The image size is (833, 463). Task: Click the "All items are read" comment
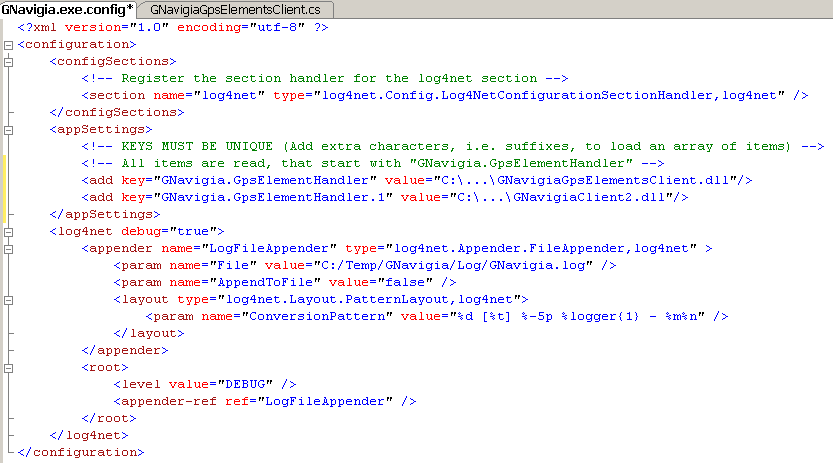[x=372, y=164]
